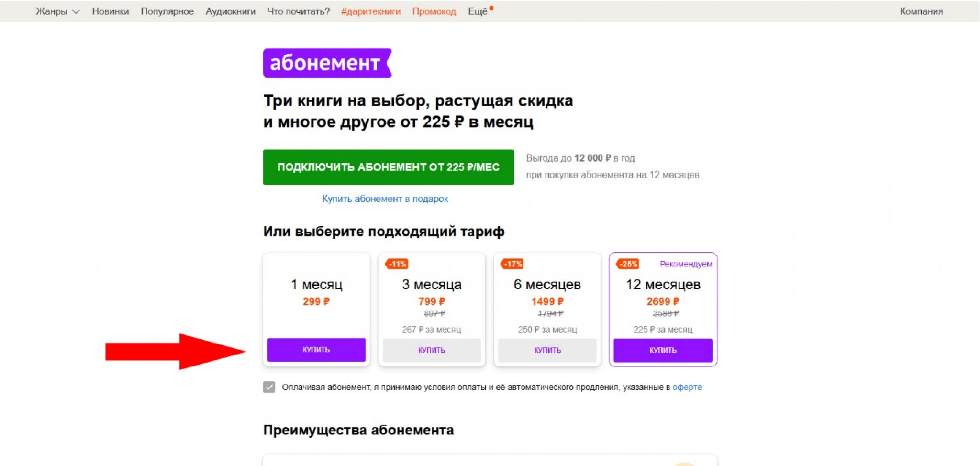This screenshot has width=980, height=466.
Task: Click the 250 ₽ за месяц text
Action: 547,329
